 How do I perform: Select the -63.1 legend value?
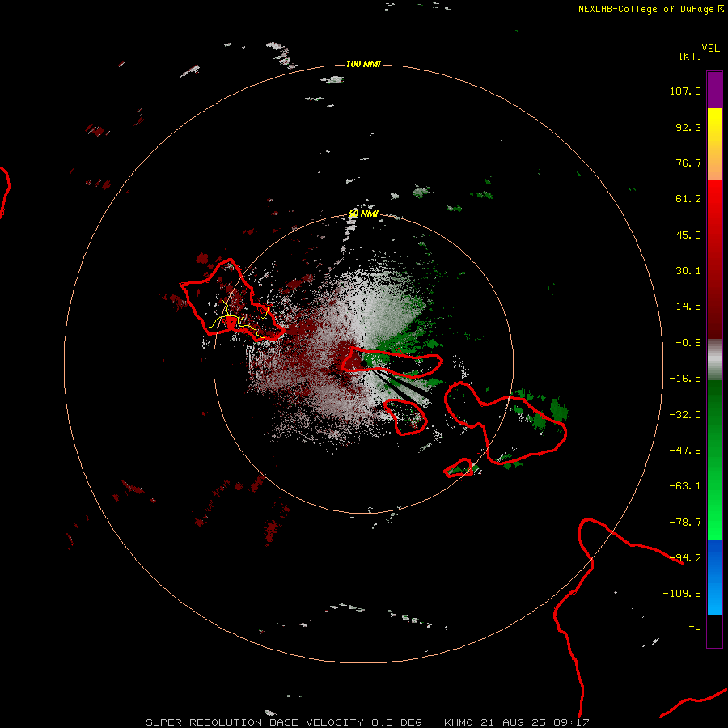tap(685, 486)
